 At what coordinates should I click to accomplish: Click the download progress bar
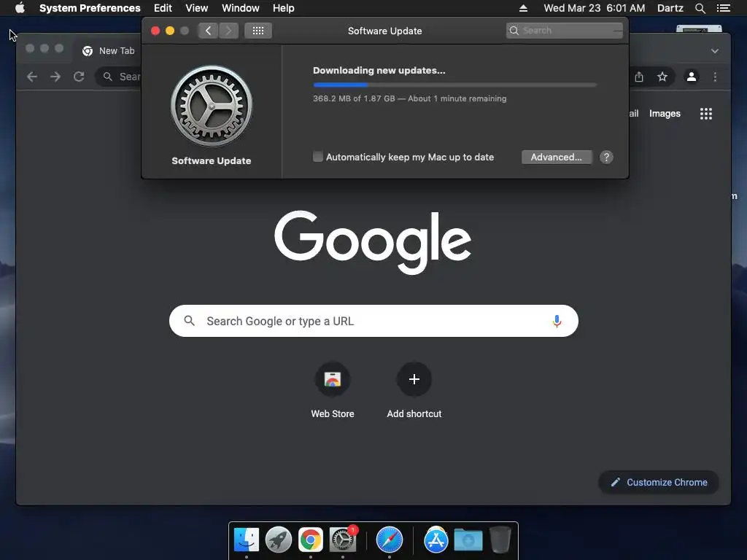455,85
